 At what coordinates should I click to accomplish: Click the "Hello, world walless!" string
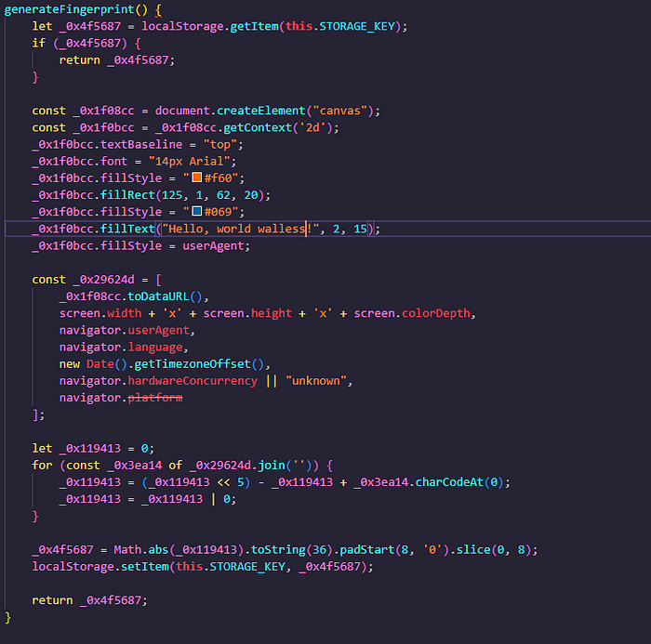[x=240, y=229]
